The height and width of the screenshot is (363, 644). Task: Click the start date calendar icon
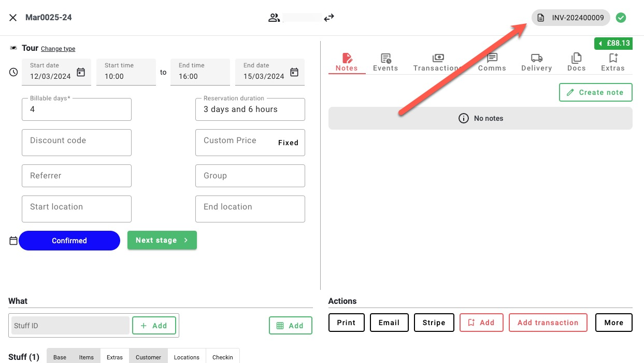[81, 72]
